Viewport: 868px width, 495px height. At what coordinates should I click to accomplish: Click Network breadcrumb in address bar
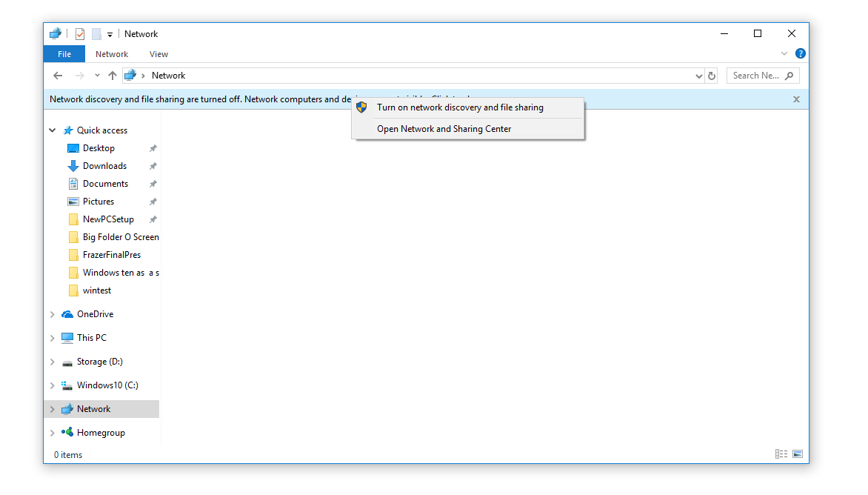point(168,76)
